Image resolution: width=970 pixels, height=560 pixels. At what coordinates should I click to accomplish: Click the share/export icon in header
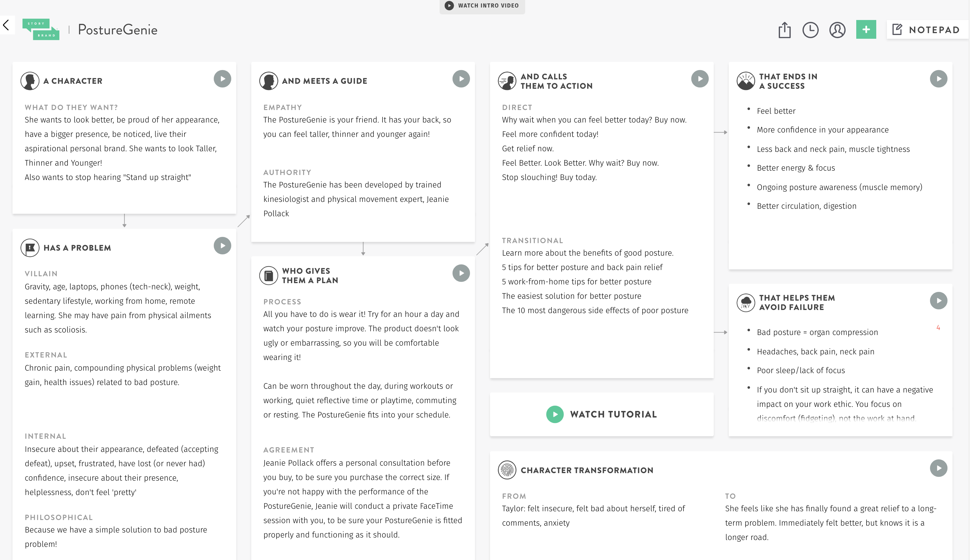pyautogui.click(x=784, y=30)
